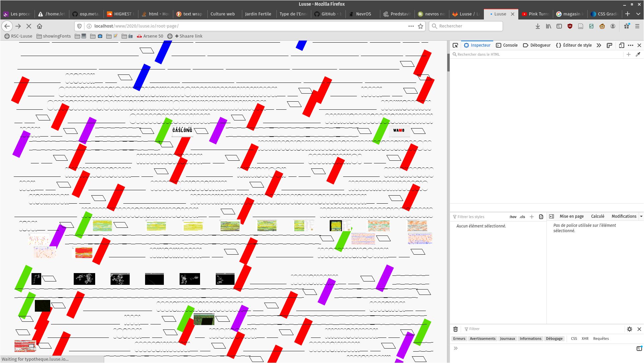The height and width of the screenshot is (363, 644).
Task: Open the list all tabs dropdown
Action: click(x=638, y=14)
